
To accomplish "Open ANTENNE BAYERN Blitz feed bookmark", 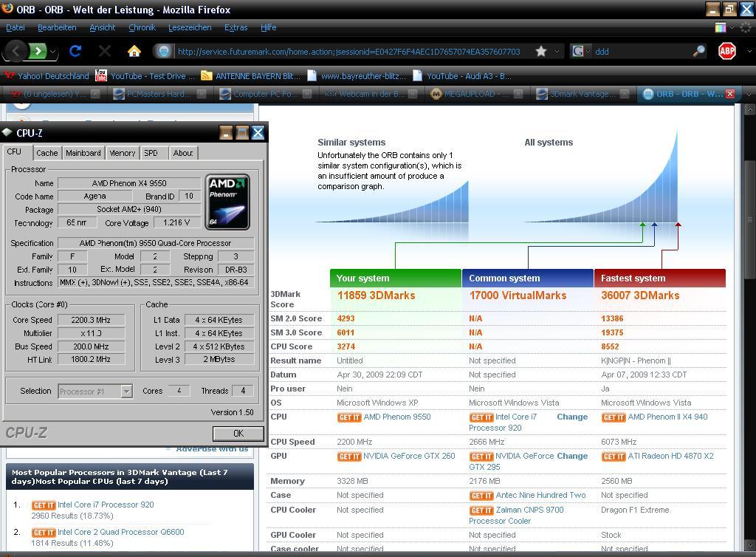I will point(251,75).
